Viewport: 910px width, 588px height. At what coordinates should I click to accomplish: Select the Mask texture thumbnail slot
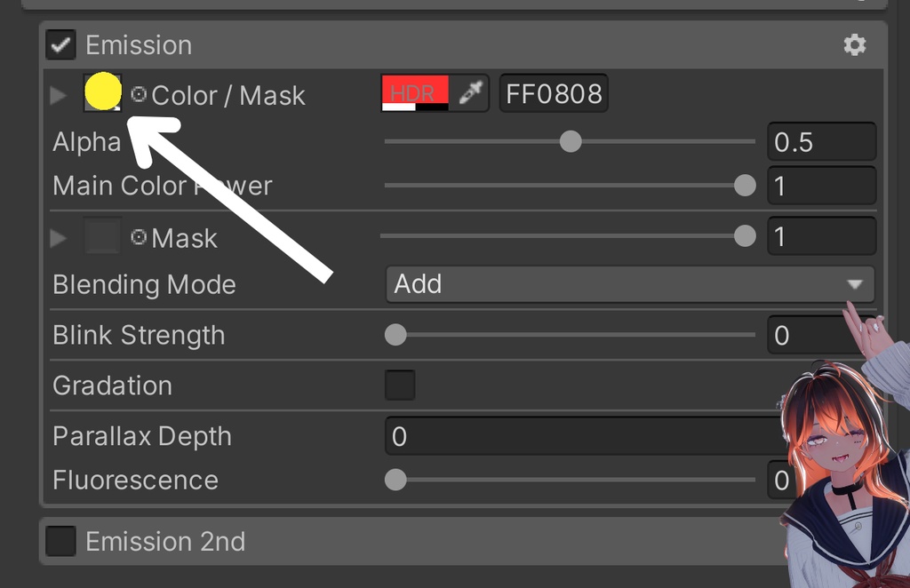(x=102, y=236)
